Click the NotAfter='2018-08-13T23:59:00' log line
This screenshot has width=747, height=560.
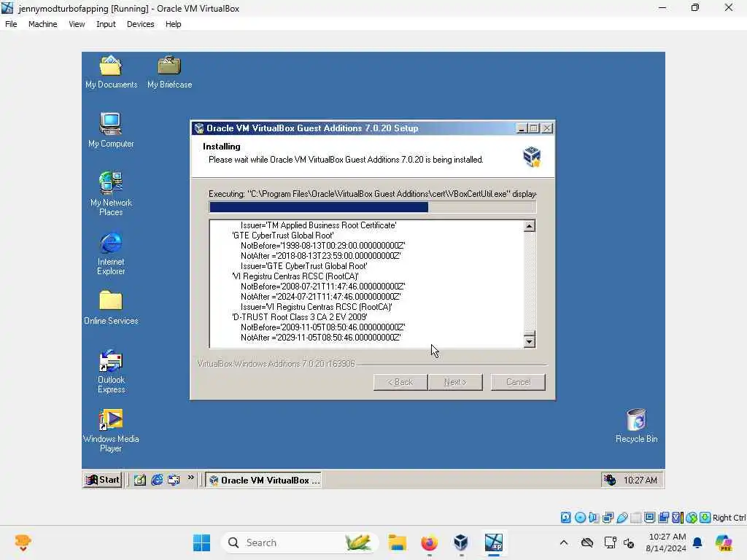point(321,256)
